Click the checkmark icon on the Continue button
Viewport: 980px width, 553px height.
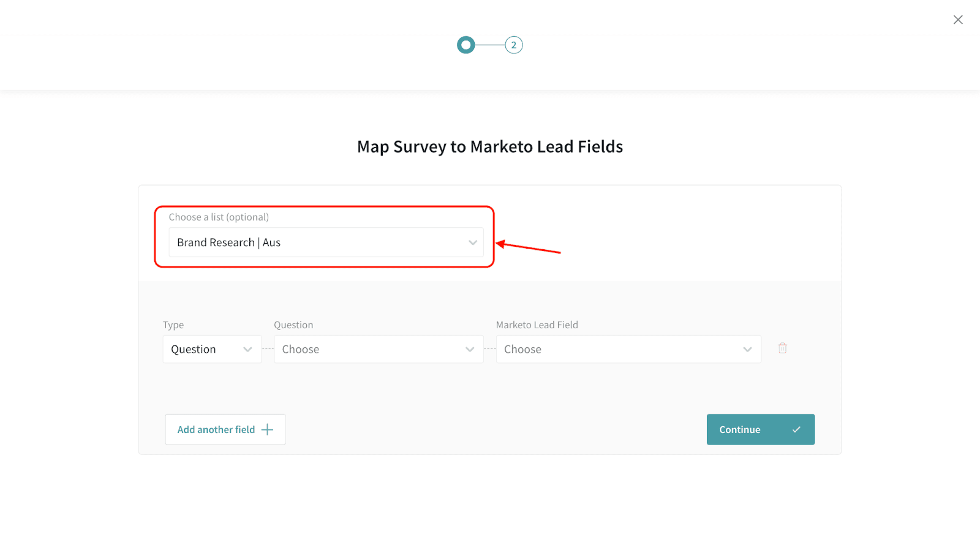pos(796,429)
